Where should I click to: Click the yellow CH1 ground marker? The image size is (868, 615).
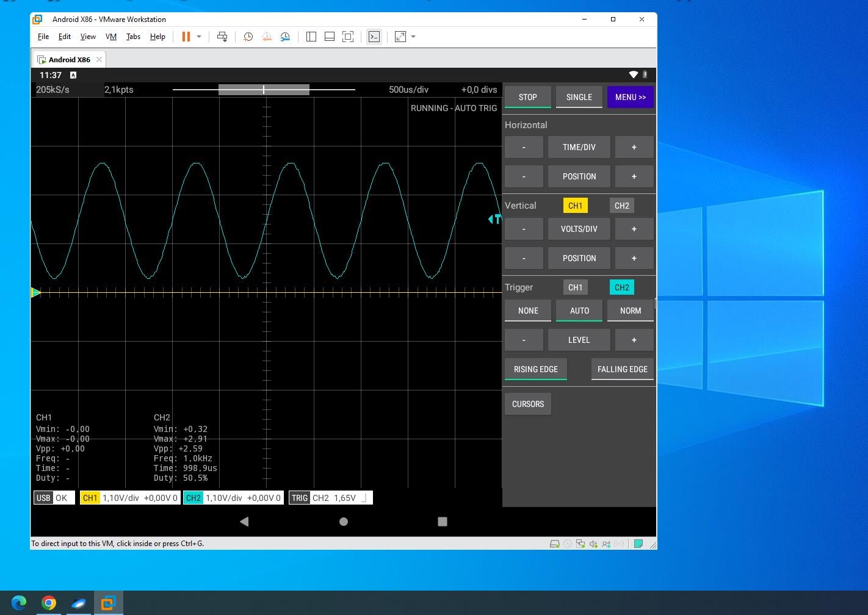coord(36,293)
